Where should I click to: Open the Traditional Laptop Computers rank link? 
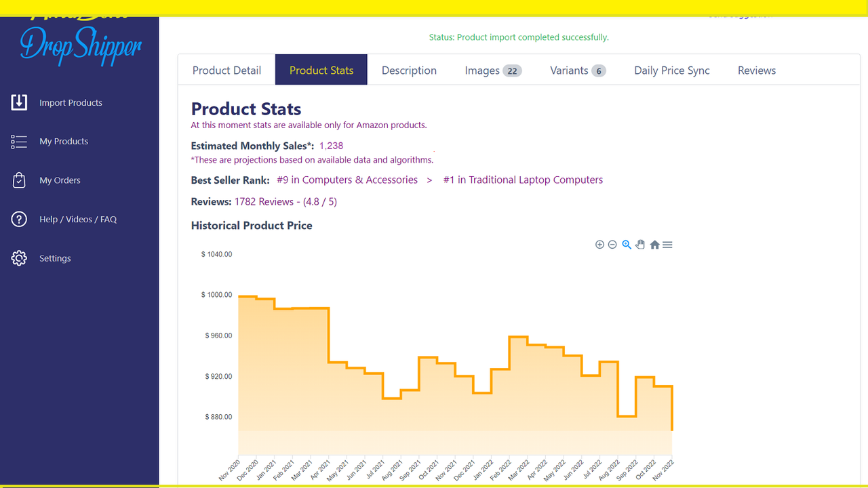tap(522, 180)
